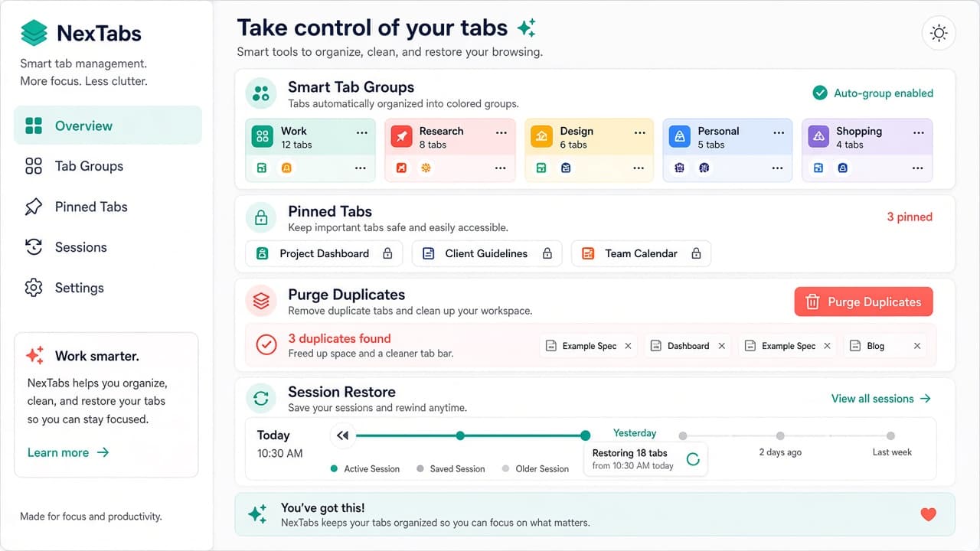Toggle light/dark theme sun icon
This screenshot has height=551, width=980.
pyautogui.click(x=939, y=33)
